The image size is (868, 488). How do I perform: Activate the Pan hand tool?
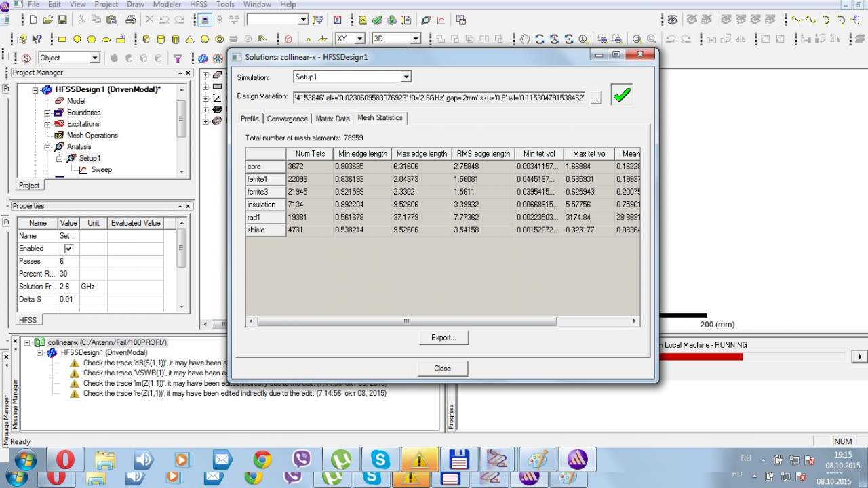tap(525, 39)
